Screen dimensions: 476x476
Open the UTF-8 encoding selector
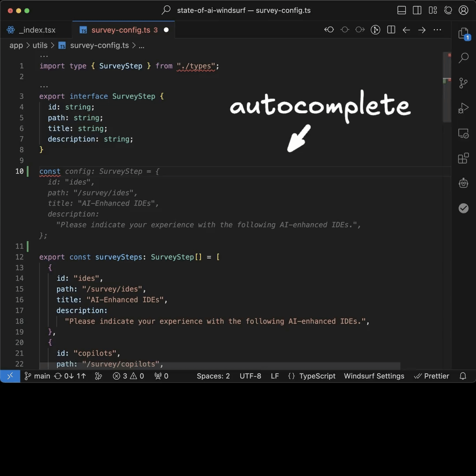click(x=250, y=376)
